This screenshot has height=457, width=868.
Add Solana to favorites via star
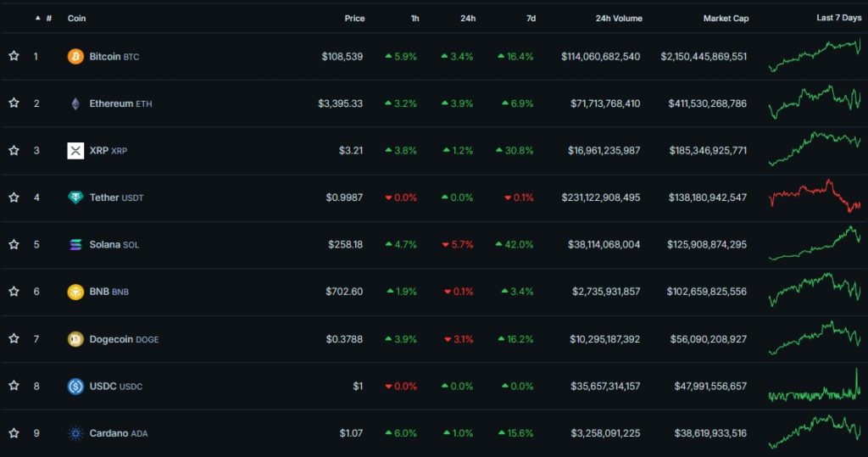14,244
